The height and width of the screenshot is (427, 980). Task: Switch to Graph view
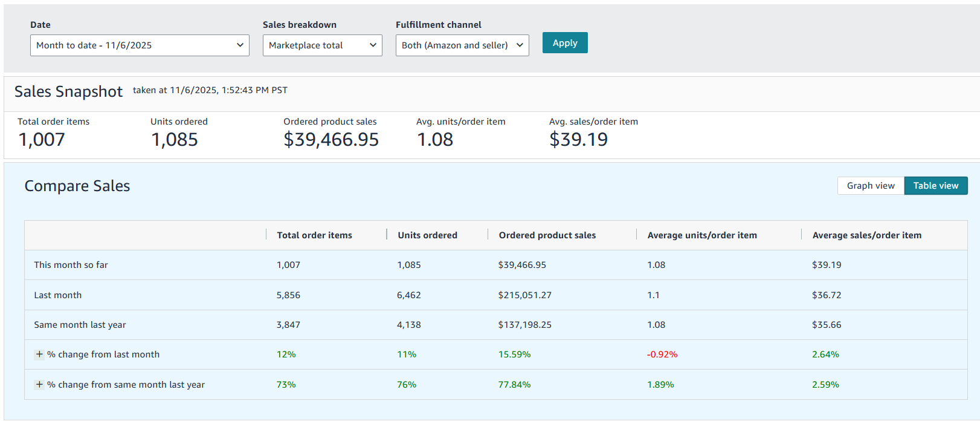(x=871, y=186)
